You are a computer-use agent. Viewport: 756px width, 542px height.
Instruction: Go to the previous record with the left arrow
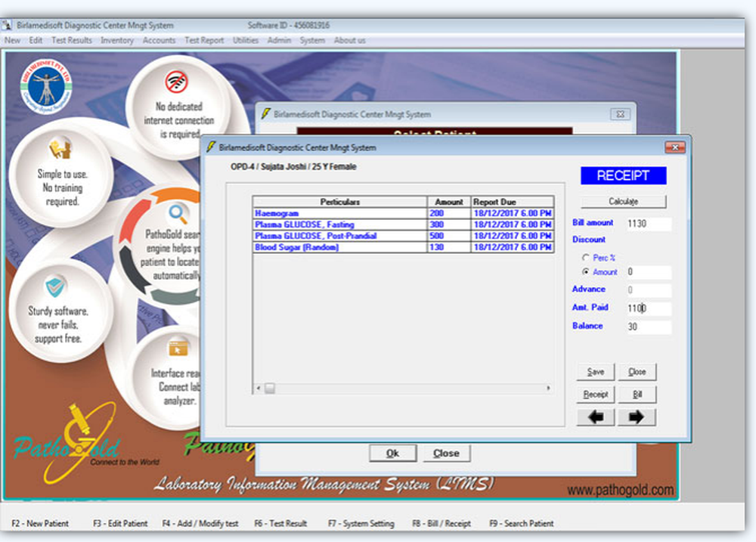click(x=596, y=417)
